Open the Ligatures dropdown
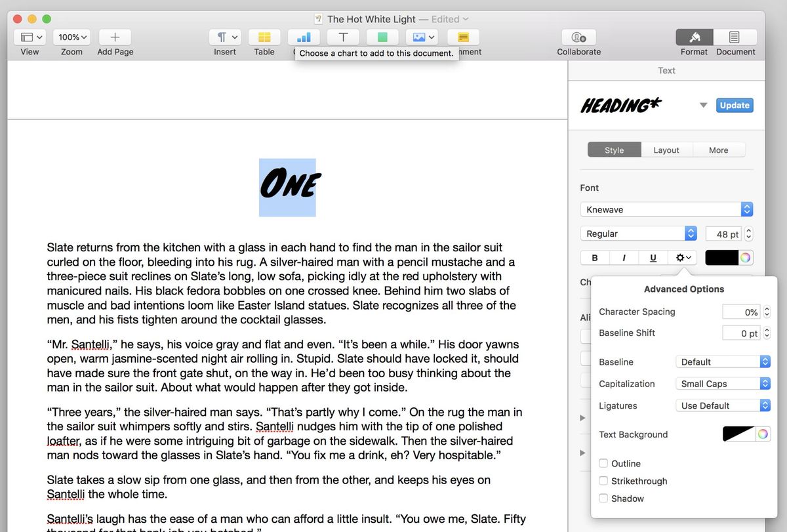Viewport: 787px width, 532px height. [x=722, y=405]
